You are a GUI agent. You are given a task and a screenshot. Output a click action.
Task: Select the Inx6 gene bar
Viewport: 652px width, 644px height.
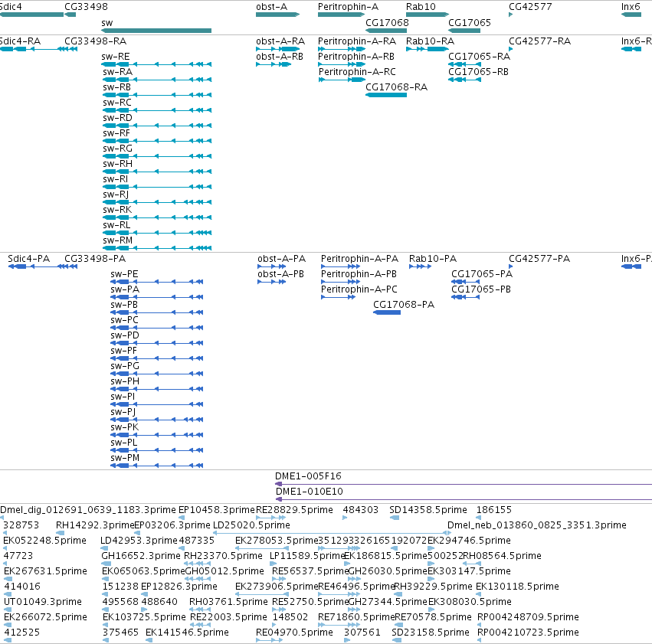coord(631,15)
